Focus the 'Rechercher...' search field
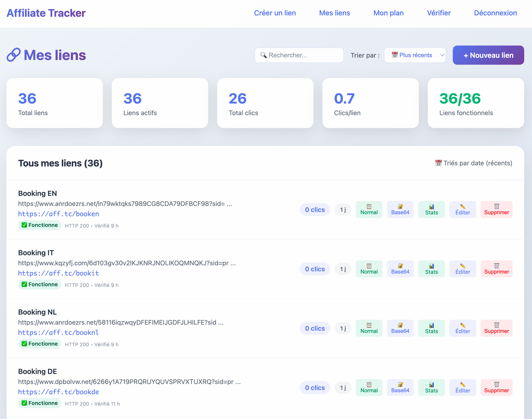Screen dimensions: 532x419 coord(299,55)
